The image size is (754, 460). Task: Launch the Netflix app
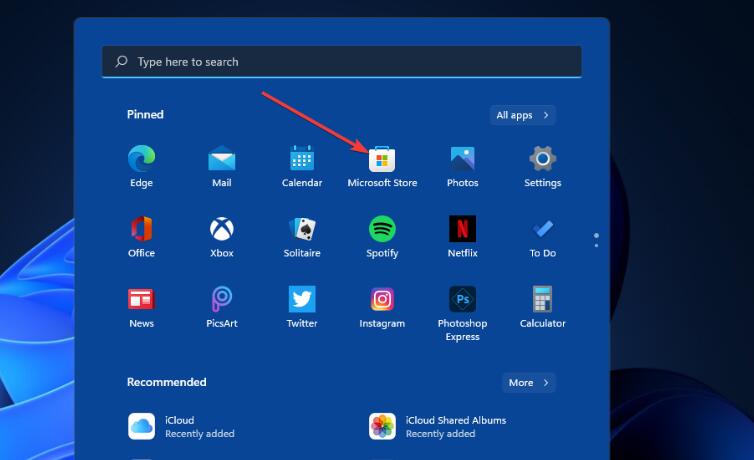pos(463,236)
